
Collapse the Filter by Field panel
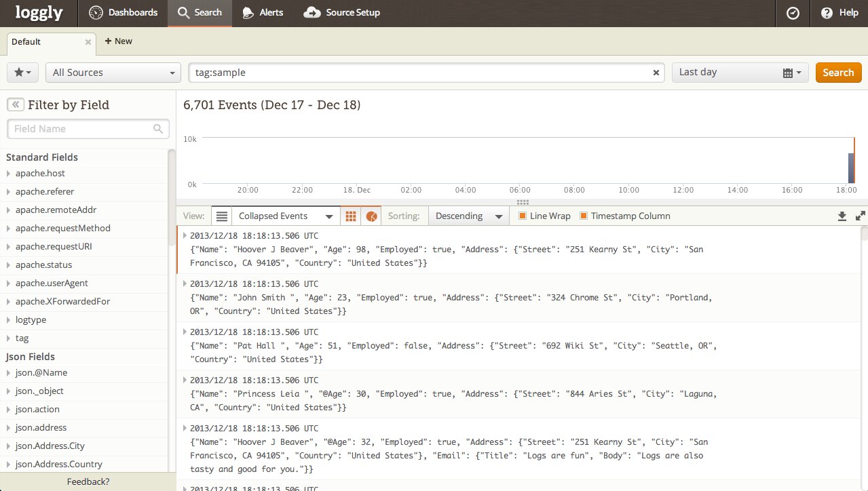click(16, 104)
